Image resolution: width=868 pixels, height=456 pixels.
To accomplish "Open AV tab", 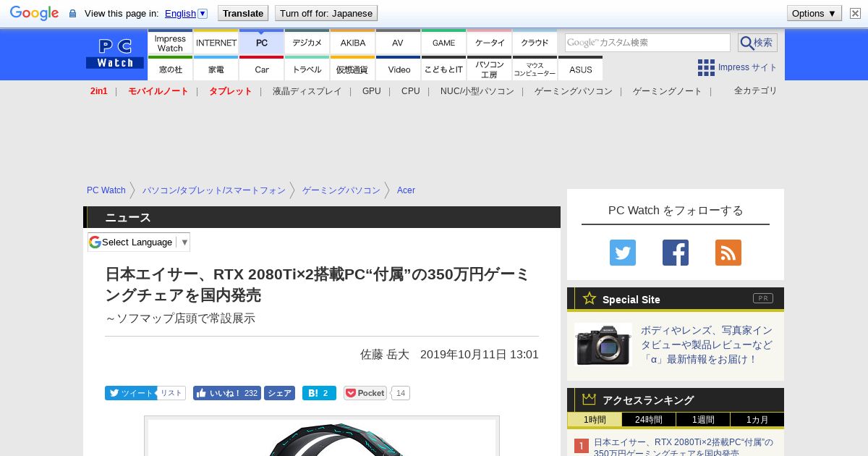I will pyautogui.click(x=398, y=42).
